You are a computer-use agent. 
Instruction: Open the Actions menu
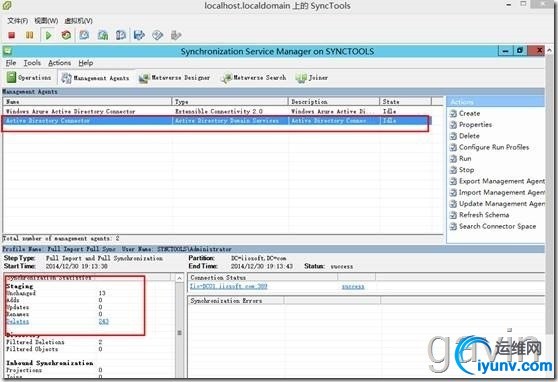tap(59, 63)
